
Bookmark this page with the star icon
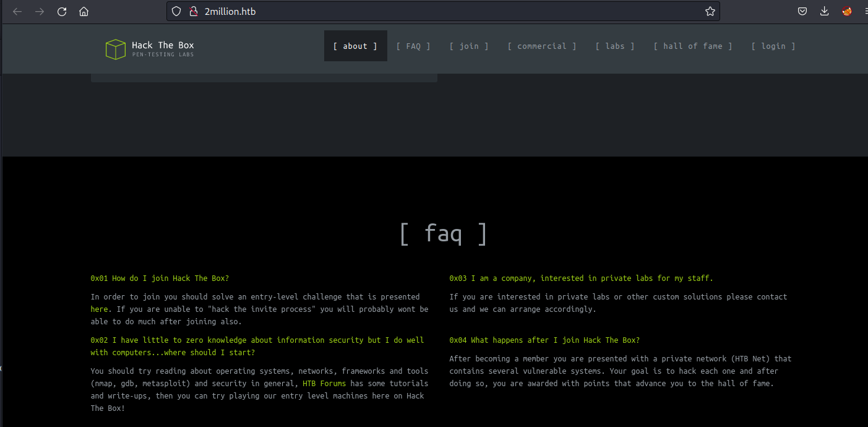click(x=710, y=11)
